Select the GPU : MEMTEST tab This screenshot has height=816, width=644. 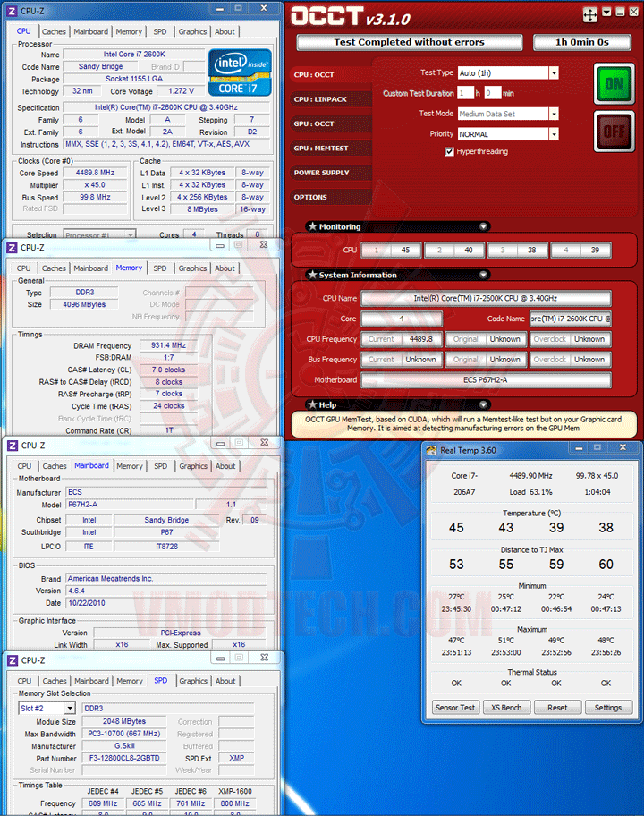click(x=331, y=148)
